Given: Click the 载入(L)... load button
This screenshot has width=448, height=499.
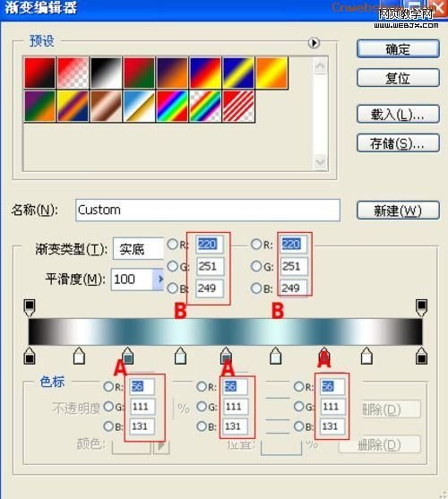Looking at the screenshot, I should coord(398,115).
